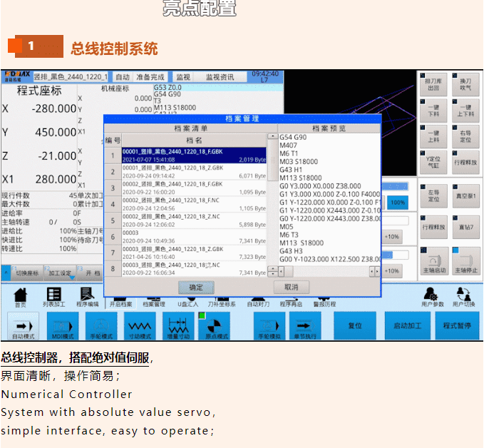Click F1 切换座标 switch coordinates
The image size is (484, 448).
pos(27,273)
